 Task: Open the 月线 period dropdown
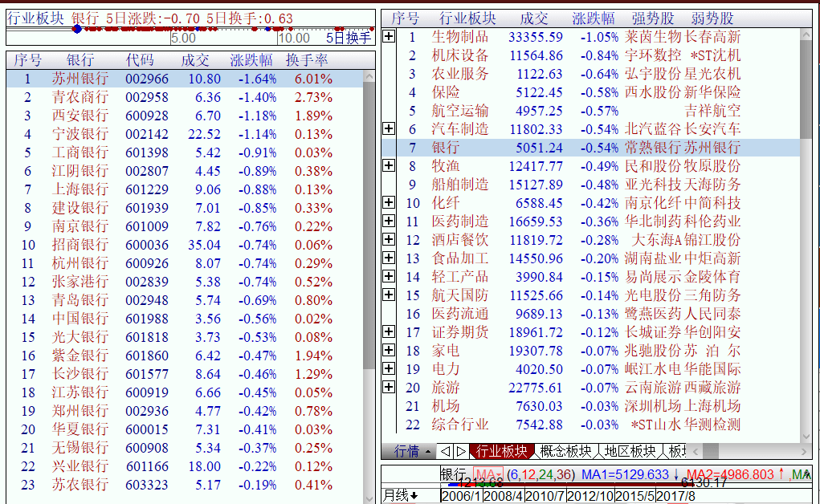tap(401, 496)
